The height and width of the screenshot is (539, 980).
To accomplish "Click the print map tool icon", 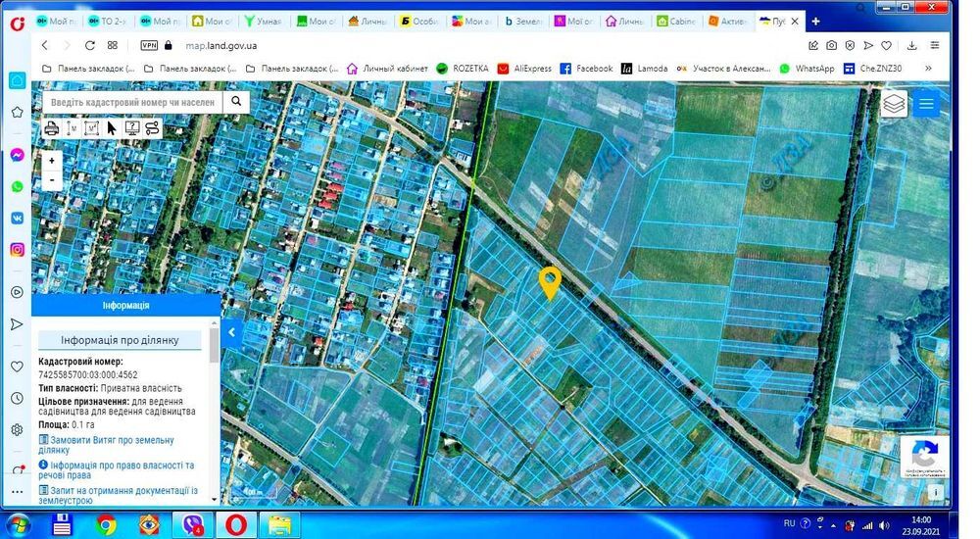I will (x=52, y=127).
